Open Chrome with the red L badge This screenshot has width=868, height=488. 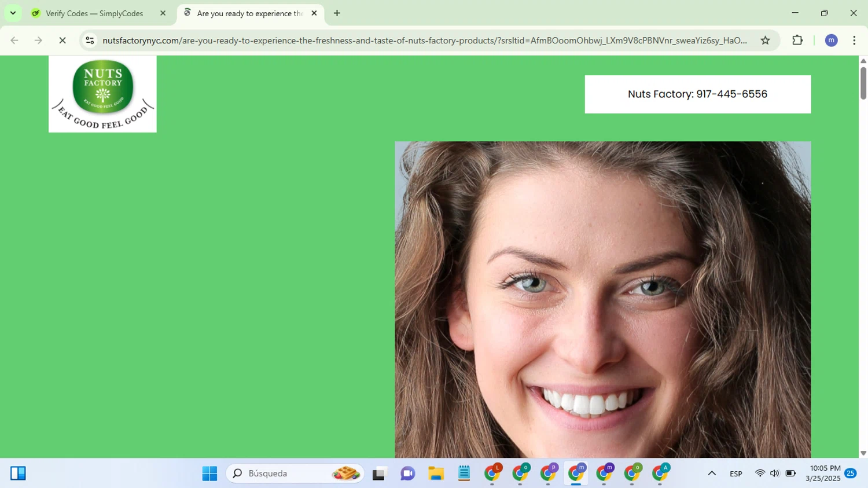[x=492, y=474]
